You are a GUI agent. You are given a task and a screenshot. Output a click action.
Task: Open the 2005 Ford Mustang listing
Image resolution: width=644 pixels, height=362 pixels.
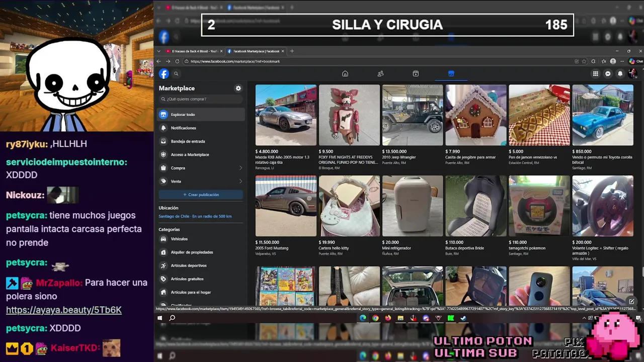coord(286,206)
